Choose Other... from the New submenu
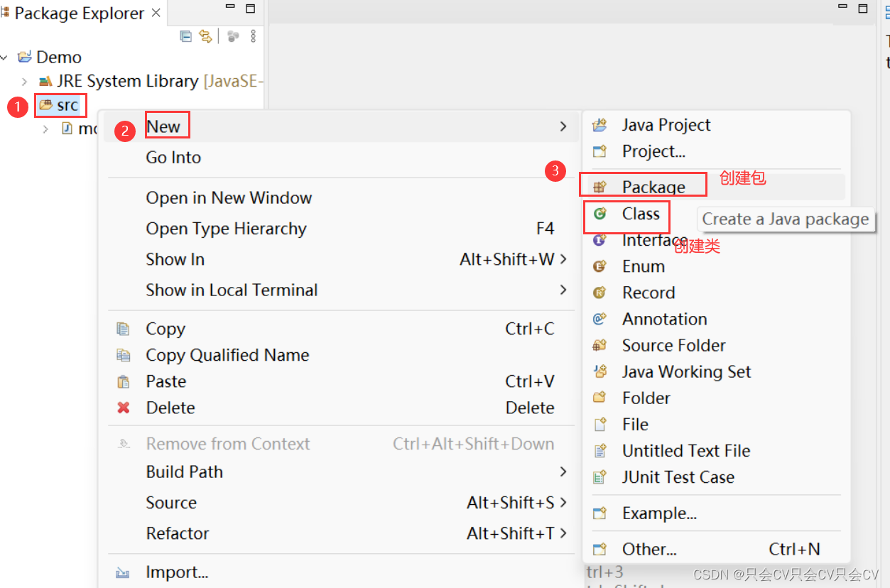 [647, 548]
